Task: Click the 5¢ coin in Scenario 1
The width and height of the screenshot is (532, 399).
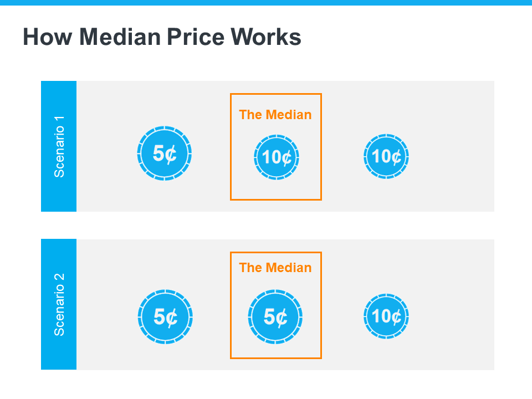Action: [164, 154]
